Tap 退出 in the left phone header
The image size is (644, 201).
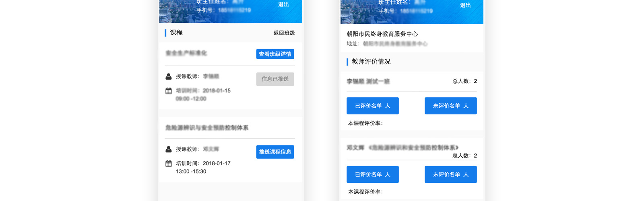[x=283, y=4]
